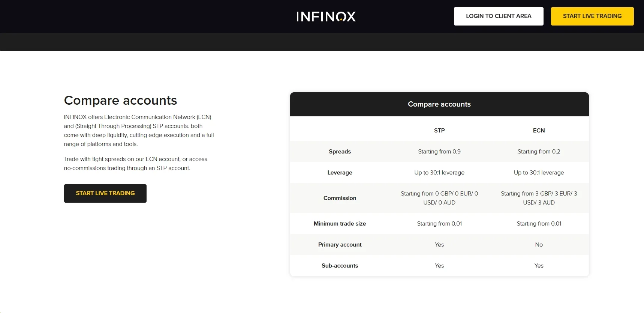Click the Compare accounts page heading
The width and height of the screenshot is (644, 313).
pos(120,101)
